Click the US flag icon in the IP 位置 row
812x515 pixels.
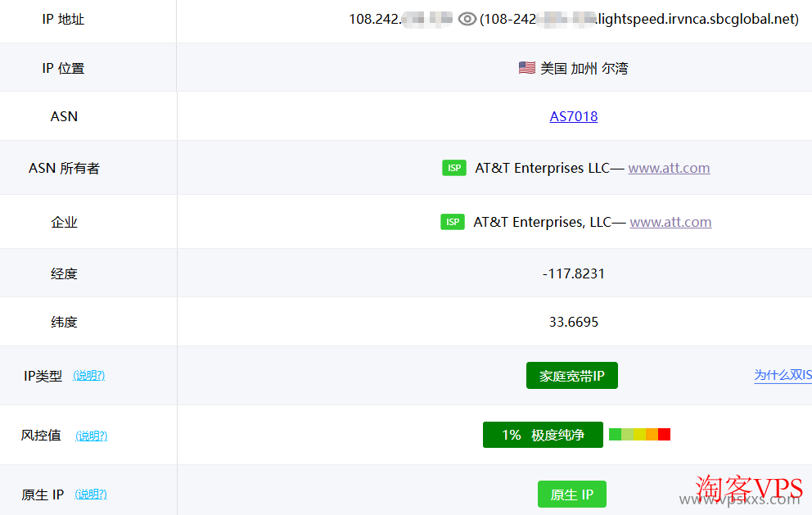point(526,67)
